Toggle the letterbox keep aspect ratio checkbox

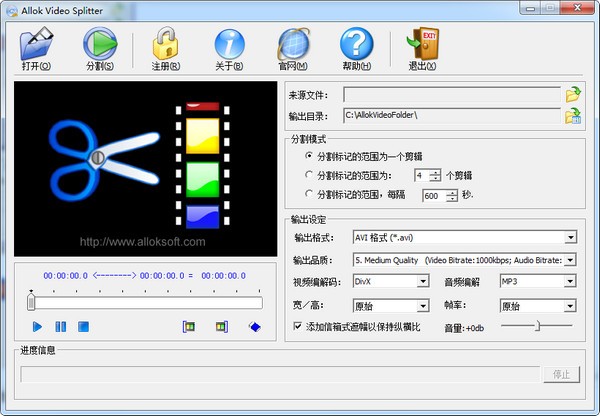click(x=297, y=326)
